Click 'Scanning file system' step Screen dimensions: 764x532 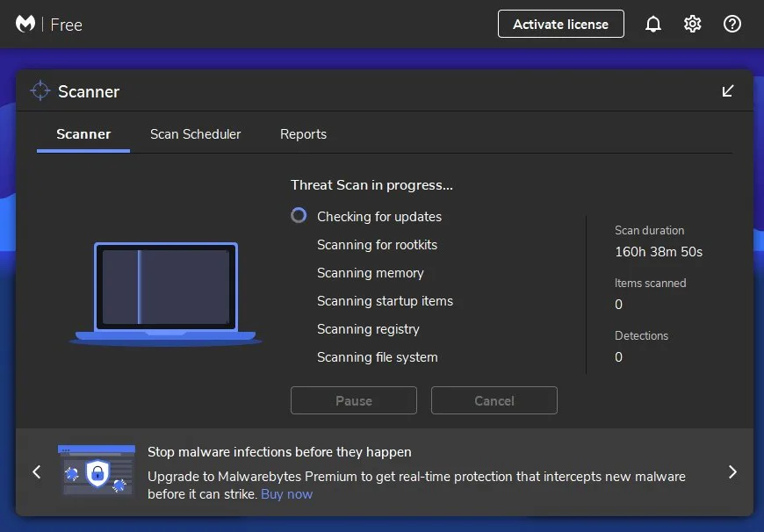point(377,357)
